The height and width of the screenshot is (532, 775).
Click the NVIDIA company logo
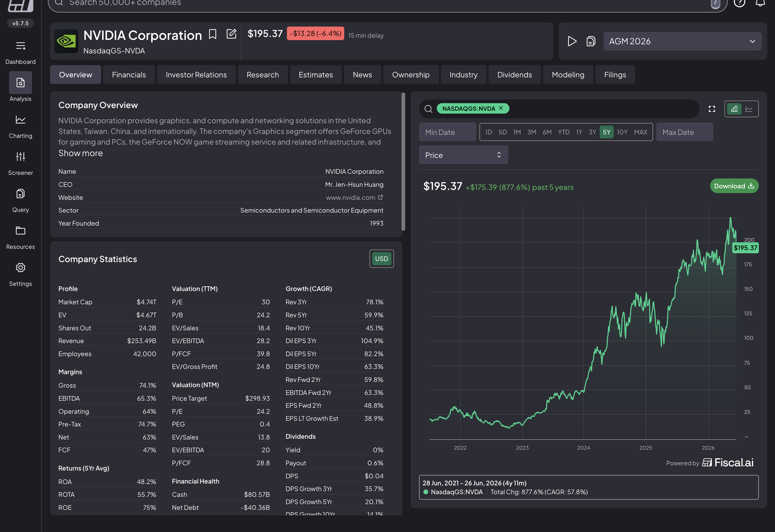(66, 41)
